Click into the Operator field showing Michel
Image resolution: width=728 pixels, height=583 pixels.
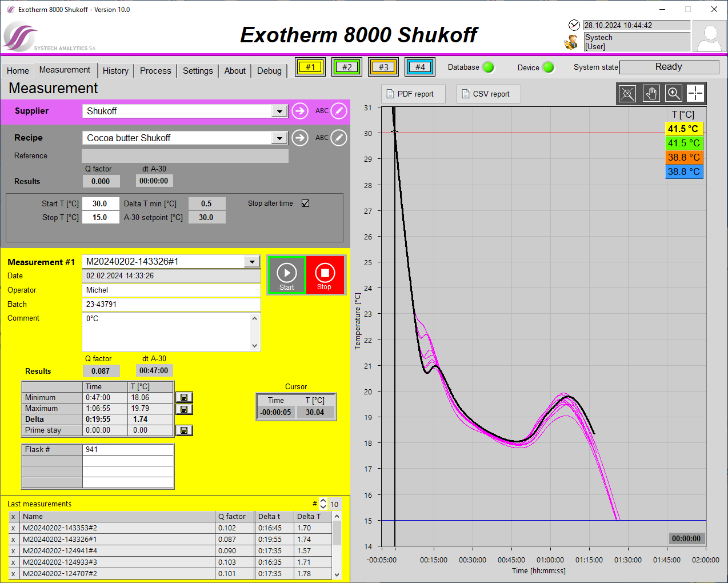(x=171, y=290)
